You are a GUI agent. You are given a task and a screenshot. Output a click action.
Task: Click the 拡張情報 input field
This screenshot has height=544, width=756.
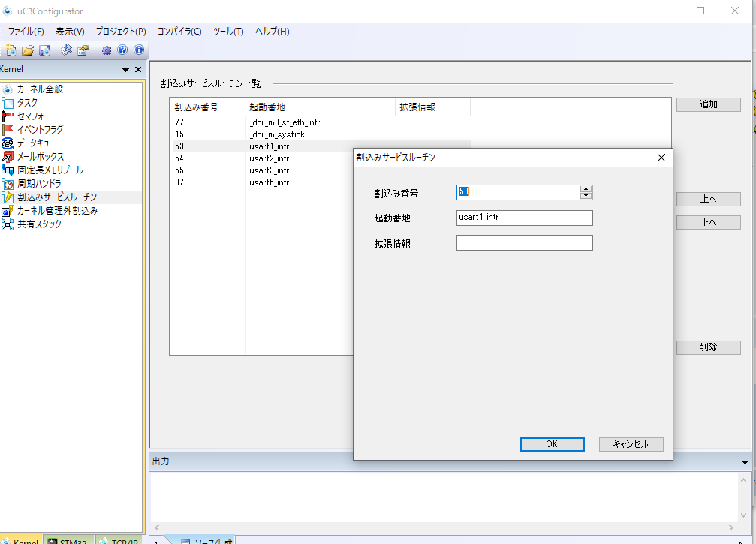click(524, 243)
